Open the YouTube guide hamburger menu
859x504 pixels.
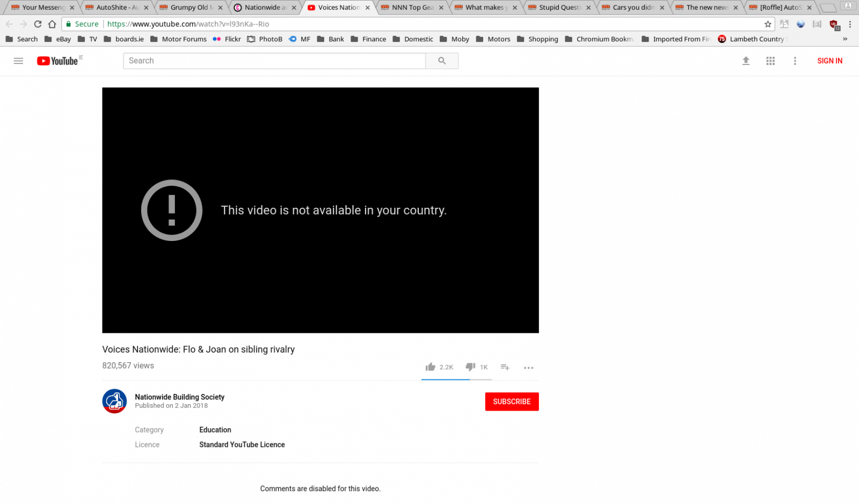[18, 61]
